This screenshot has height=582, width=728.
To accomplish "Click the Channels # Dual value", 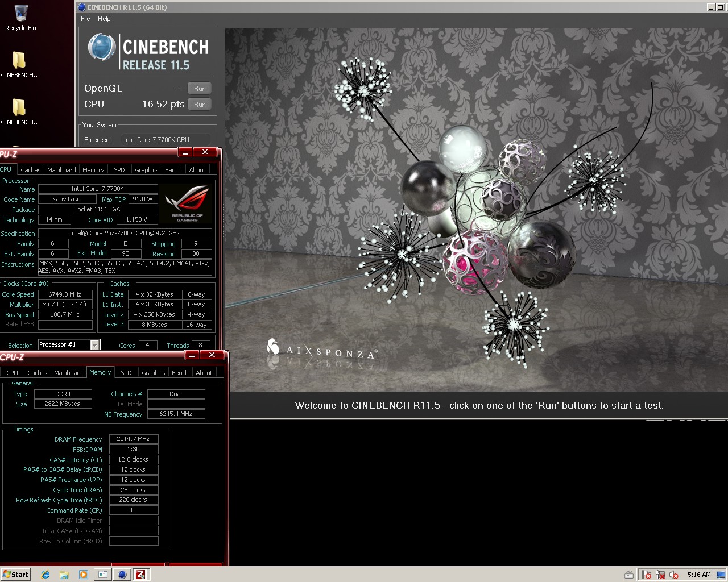I will (176, 394).
